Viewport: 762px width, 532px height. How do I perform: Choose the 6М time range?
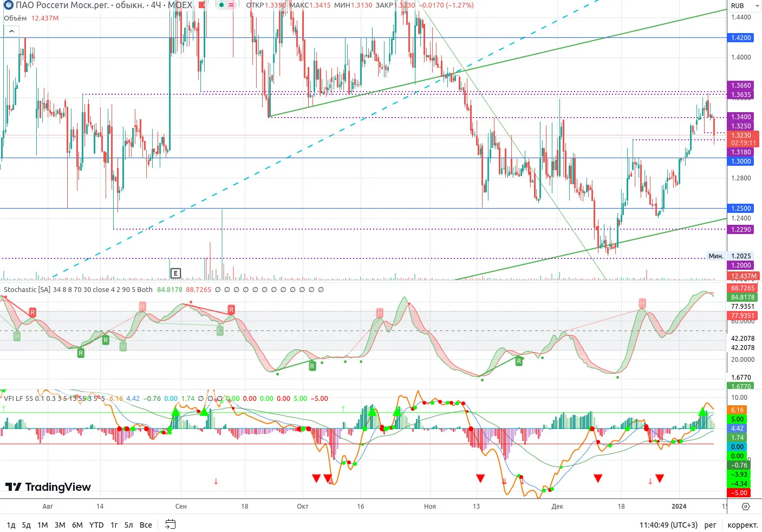(x=77, y=525)
